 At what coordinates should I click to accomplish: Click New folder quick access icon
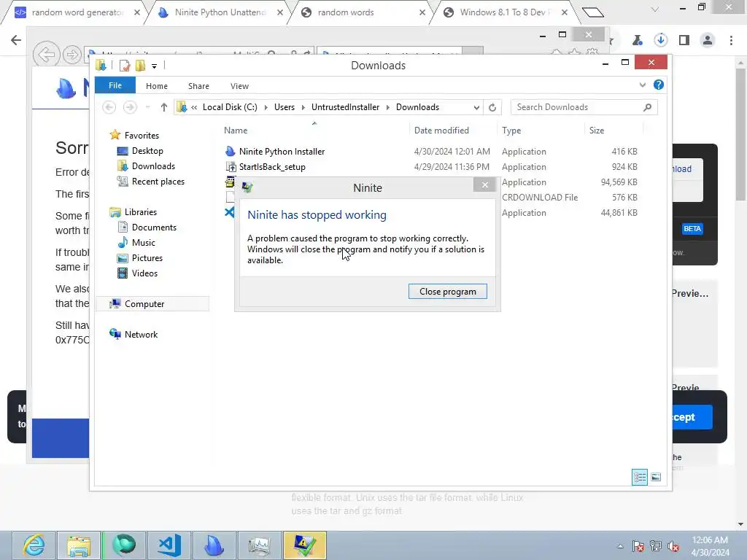[x=140, y=65]
